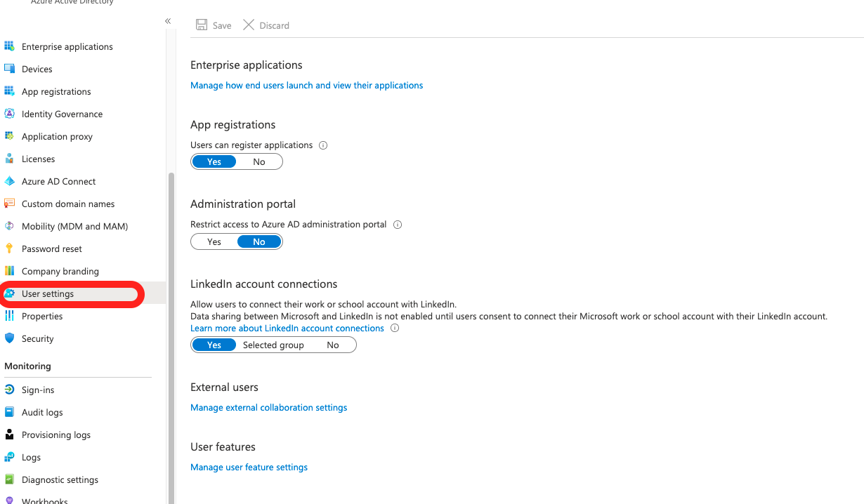The width and height of the screenshot is (864, 504).
Task: Click the Devices sidebar icon
Action: 9,69
